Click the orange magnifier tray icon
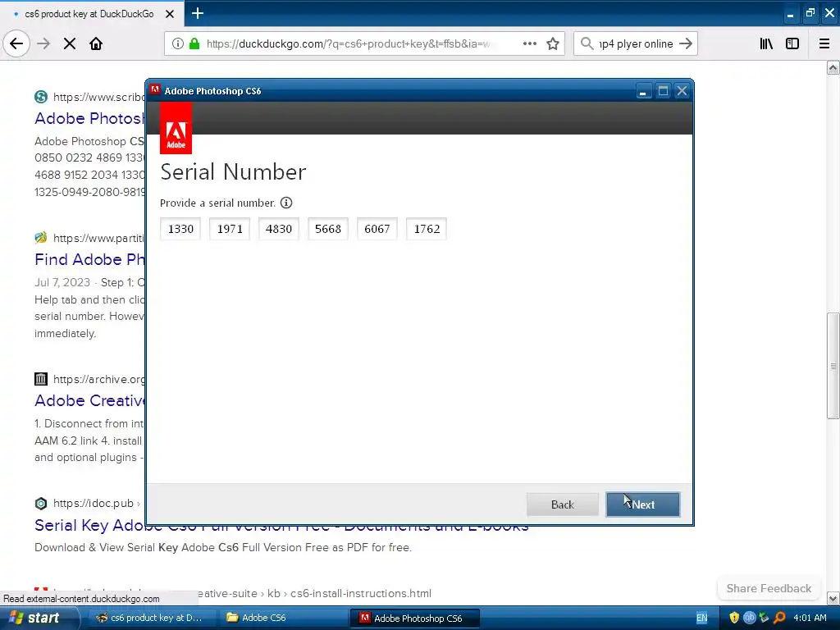Viewport: 840px width, 630px height. (780, 618)
